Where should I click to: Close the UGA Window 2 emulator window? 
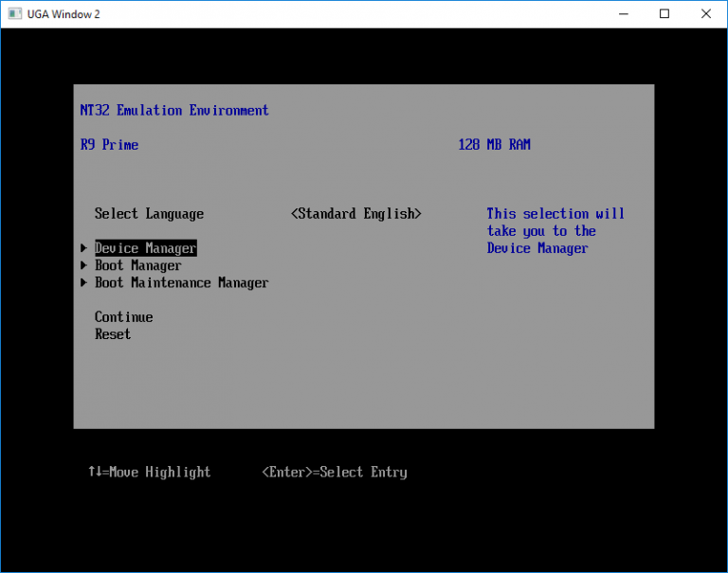coord(706,14)
